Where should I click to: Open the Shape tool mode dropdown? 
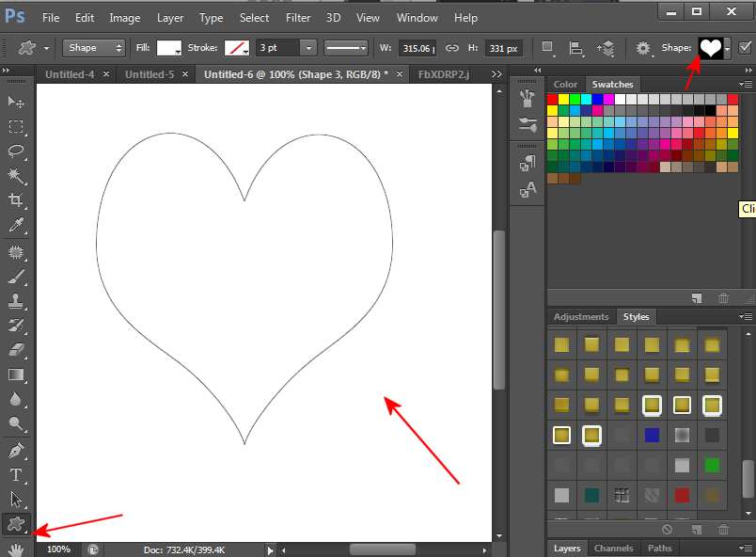(x=94, y=48)
